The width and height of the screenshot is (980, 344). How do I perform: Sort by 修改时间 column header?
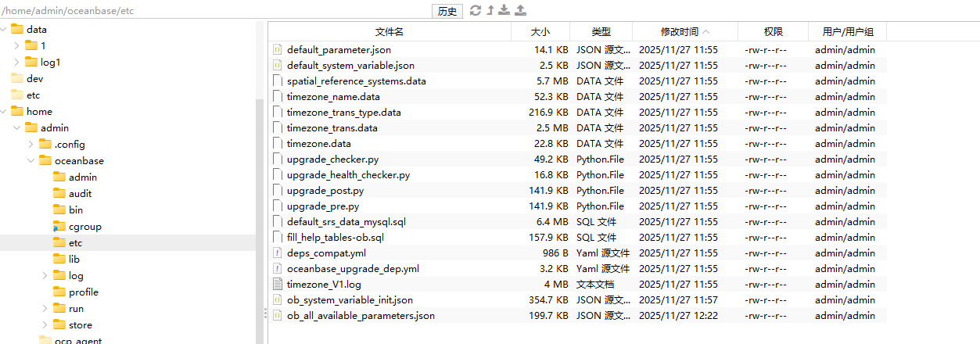[684, 32]
